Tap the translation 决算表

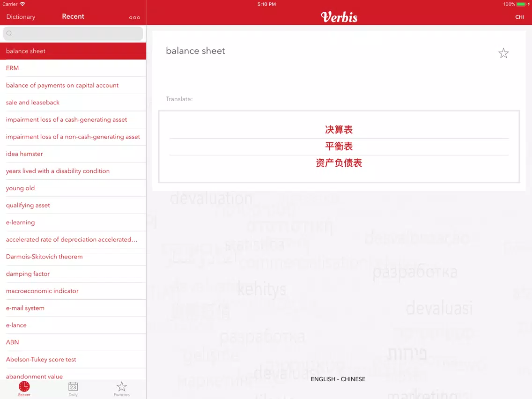point(339,130)
